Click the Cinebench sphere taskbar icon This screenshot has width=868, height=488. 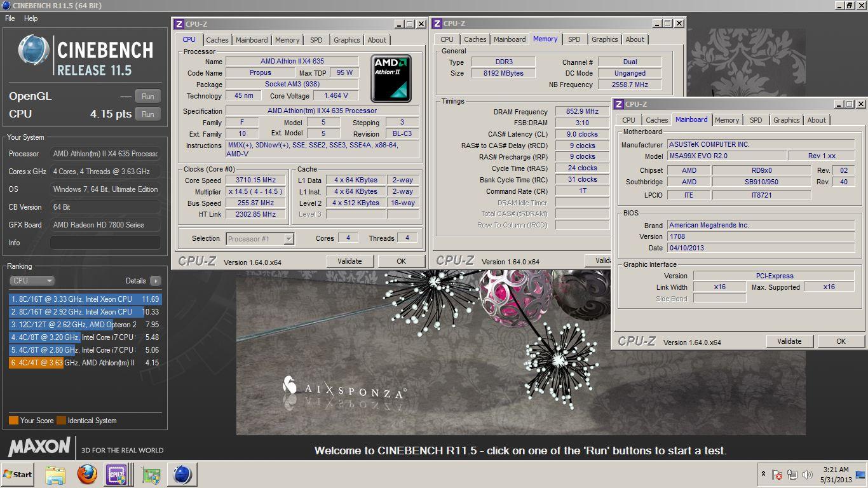coord(182,475)
